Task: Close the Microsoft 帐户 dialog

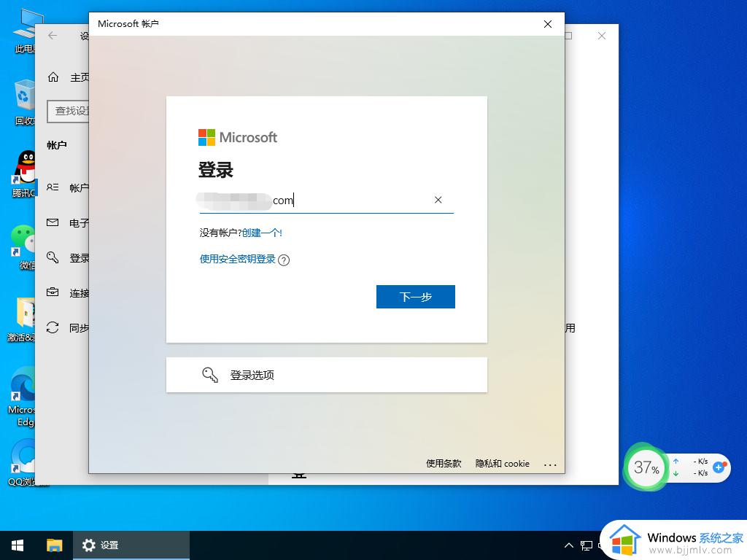Action: click(x=548, y=24)
